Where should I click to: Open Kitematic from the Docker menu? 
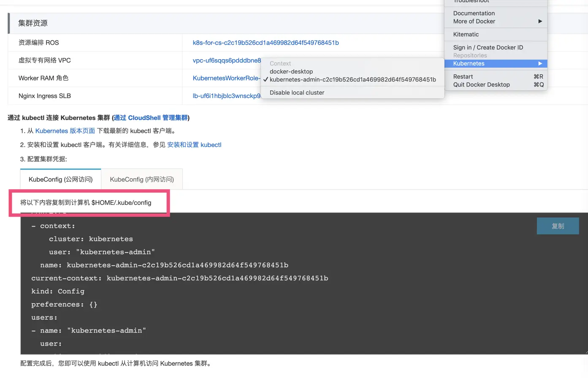(466, 34)
